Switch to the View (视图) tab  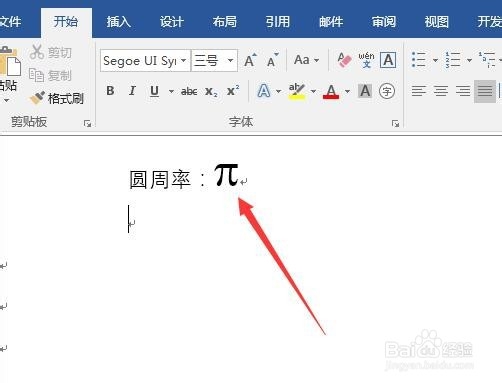click(x=437, y=22)
